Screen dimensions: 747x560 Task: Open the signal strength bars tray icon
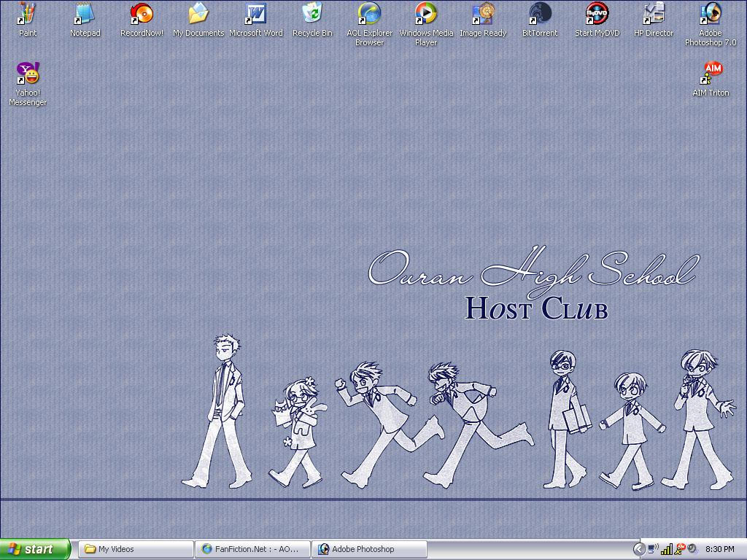click(x=667, y=549)
